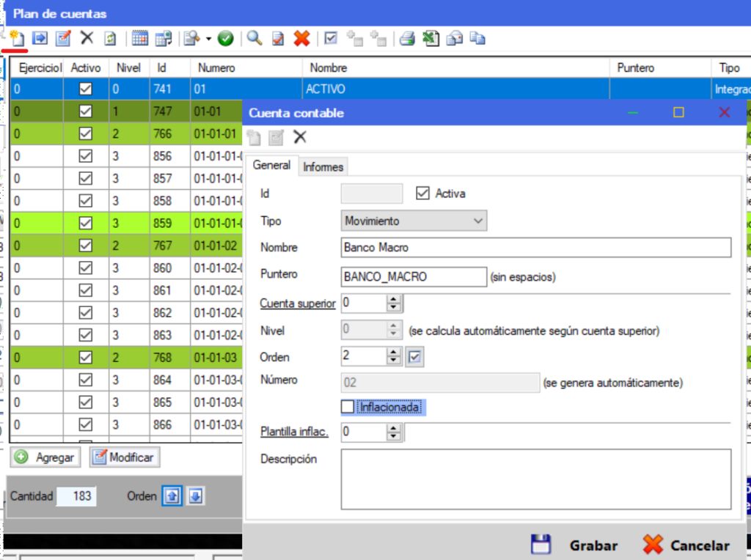Screen dimensions: 751x560
Task: Click the second add-row plus icon
Action: tap(378, 38)
